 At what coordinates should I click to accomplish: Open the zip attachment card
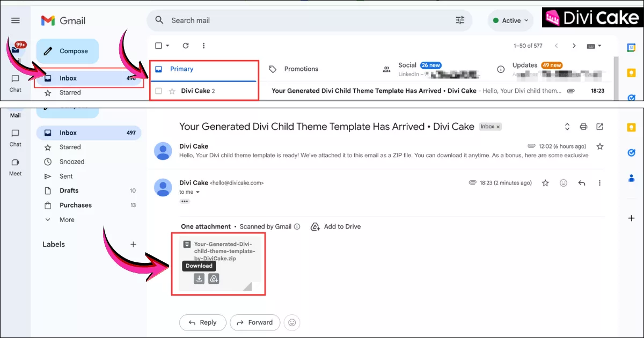click(220, 264)
